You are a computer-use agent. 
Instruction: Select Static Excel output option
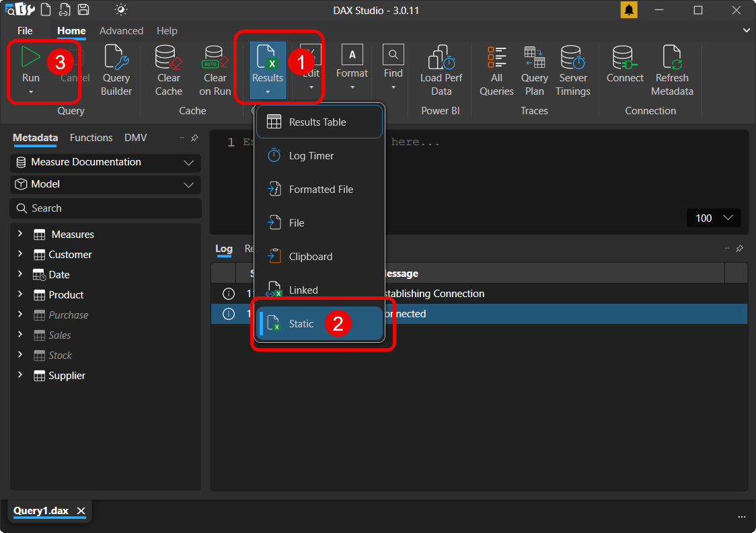click(x=319, y=324)
